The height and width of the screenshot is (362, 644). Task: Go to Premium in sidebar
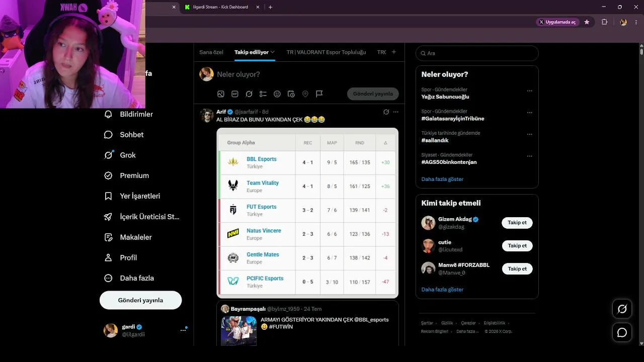[x=126, y=175]
